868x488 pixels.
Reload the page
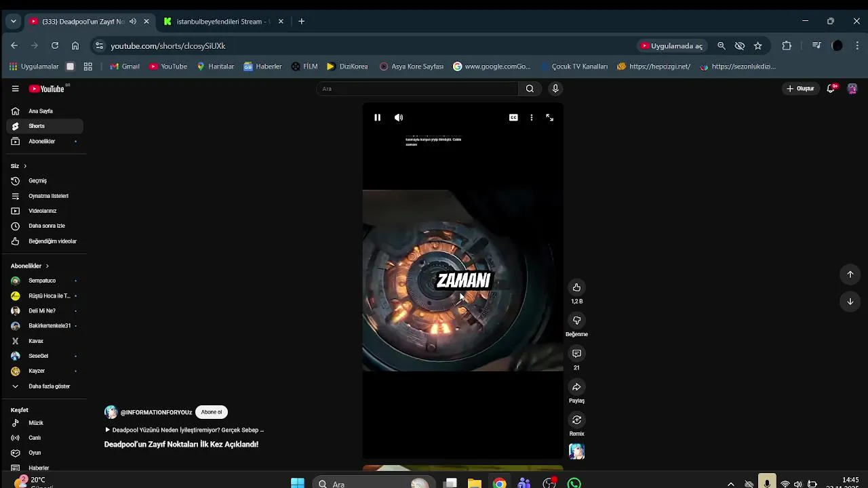(55, 45)
